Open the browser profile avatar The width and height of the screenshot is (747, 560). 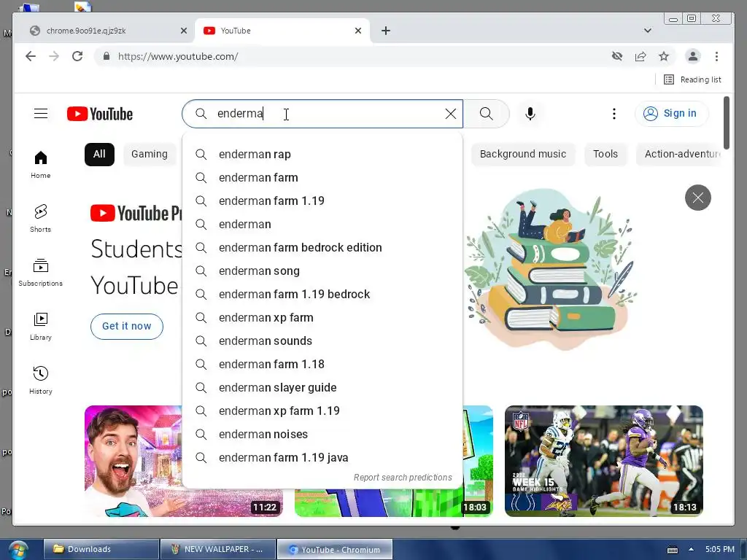693,56
